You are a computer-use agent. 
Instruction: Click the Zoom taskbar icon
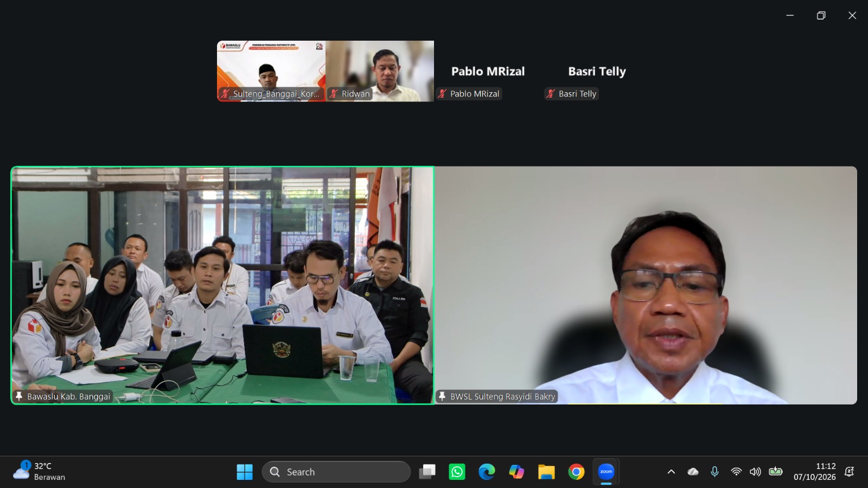606,472
